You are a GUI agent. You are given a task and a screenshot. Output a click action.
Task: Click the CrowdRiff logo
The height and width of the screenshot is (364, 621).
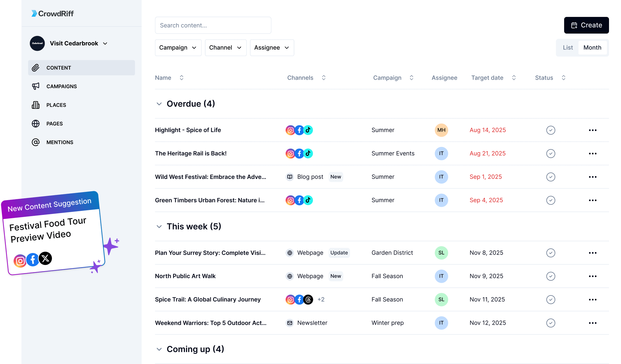(53, 14)
